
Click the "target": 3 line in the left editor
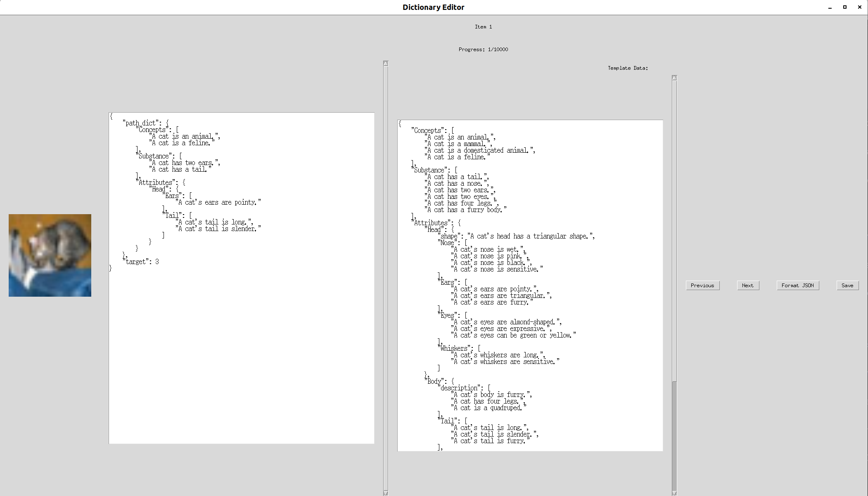tap(142, 262)
